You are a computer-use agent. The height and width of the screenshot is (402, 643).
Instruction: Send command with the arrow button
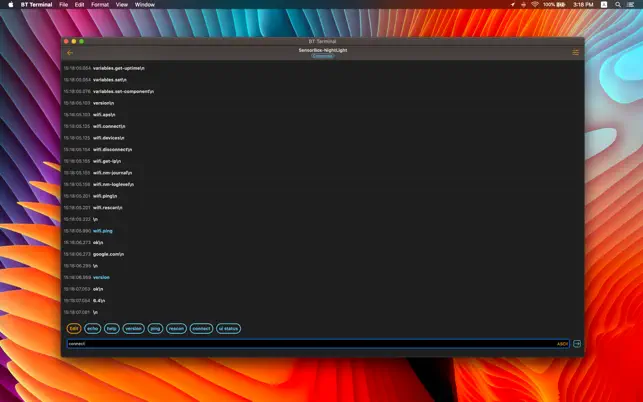coord(577,344)
